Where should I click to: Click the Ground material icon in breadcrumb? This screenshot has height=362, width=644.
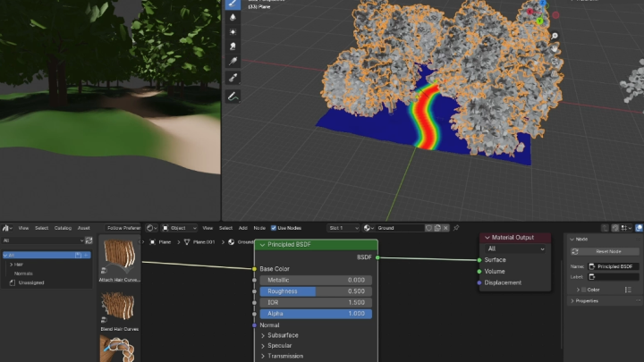(232, 242)
